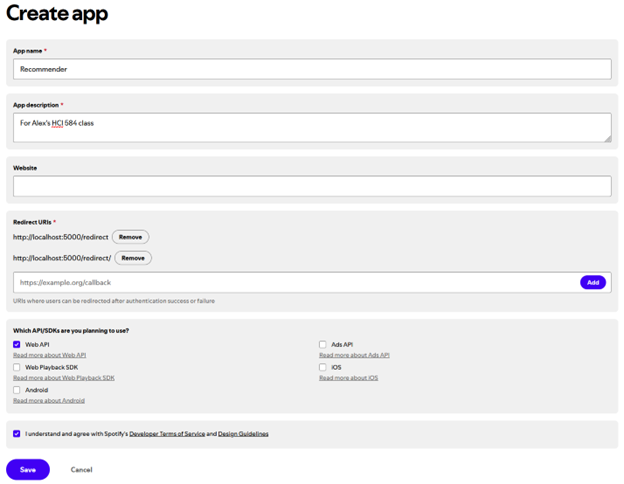This screenshot has height=484, width=624.
Task: Open Read more about iOS link
Action: [349, 378]
